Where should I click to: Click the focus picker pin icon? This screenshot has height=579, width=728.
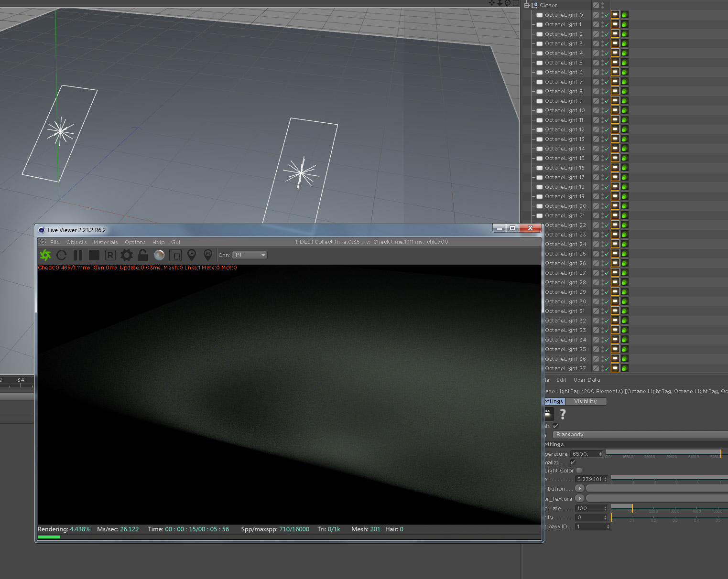click(x=192, y=255)
